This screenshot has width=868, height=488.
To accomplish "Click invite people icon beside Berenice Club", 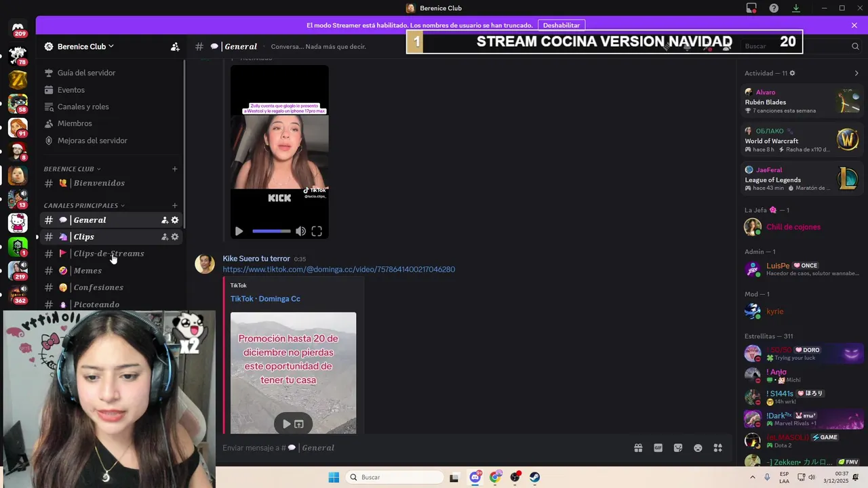I will [175, 47].
